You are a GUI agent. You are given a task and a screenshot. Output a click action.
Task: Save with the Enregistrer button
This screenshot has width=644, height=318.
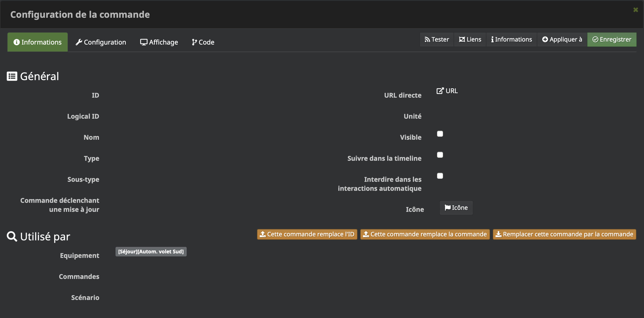(612, 40)
